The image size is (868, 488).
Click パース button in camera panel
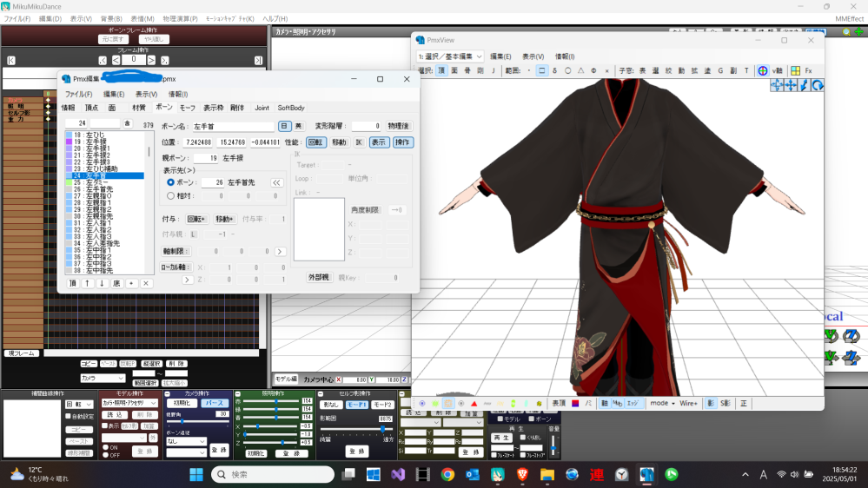click(215, 404)
